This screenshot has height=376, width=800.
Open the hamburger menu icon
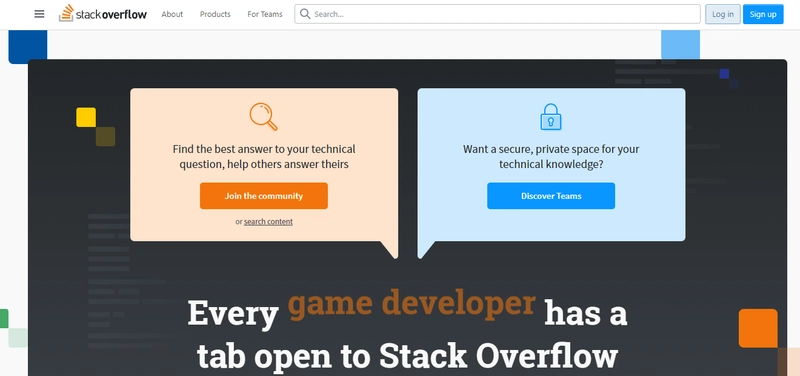click(39, 14)
